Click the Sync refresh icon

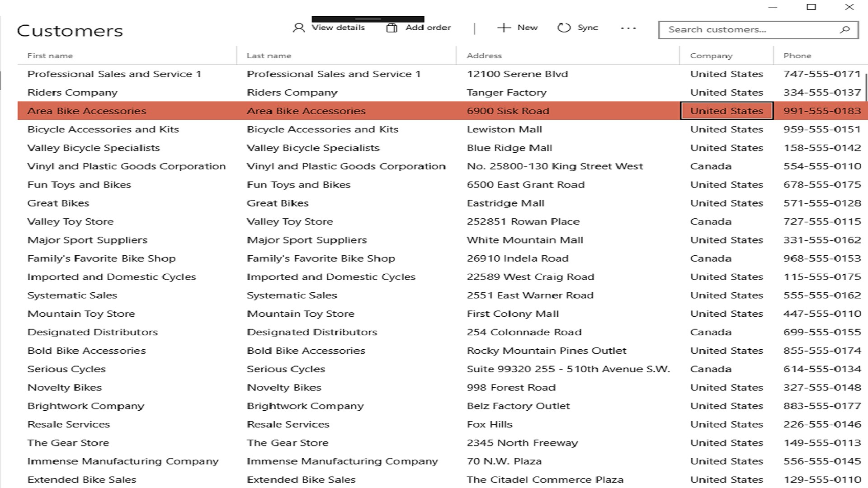564,28
